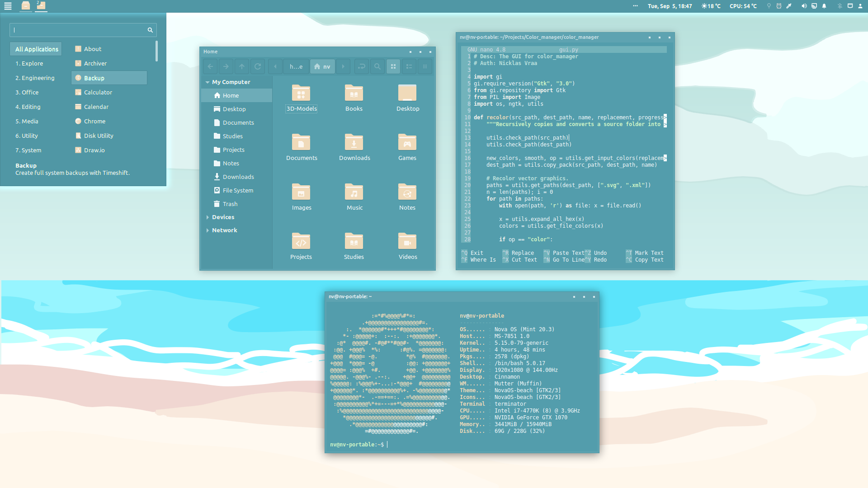Open the color picker eyedropper in panel
This screenshot has width=868, height=488.
coord(789,6)
